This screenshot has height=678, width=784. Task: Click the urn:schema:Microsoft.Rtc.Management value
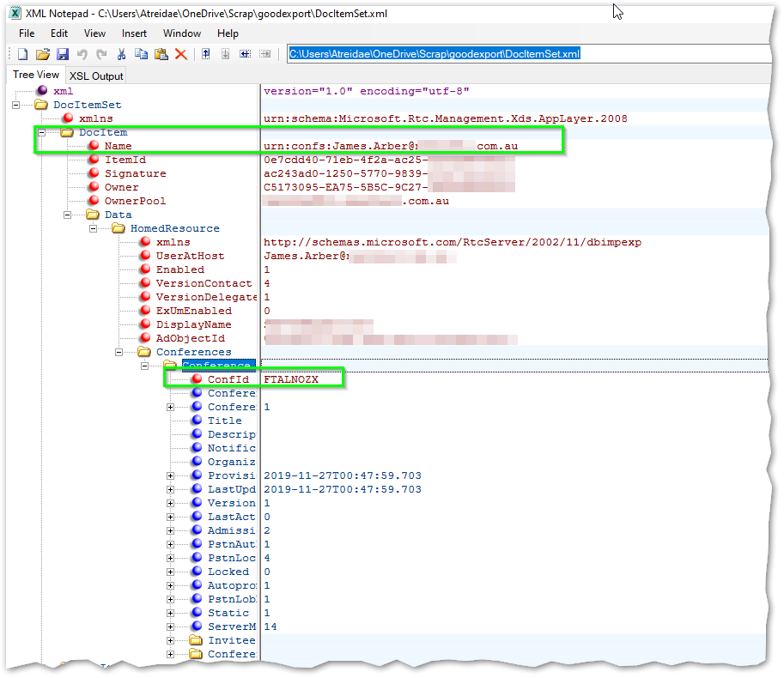click(446, 118)
